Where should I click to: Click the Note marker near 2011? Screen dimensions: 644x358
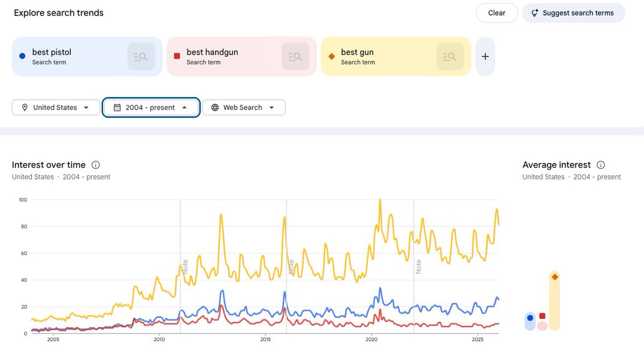coord(185,266)
